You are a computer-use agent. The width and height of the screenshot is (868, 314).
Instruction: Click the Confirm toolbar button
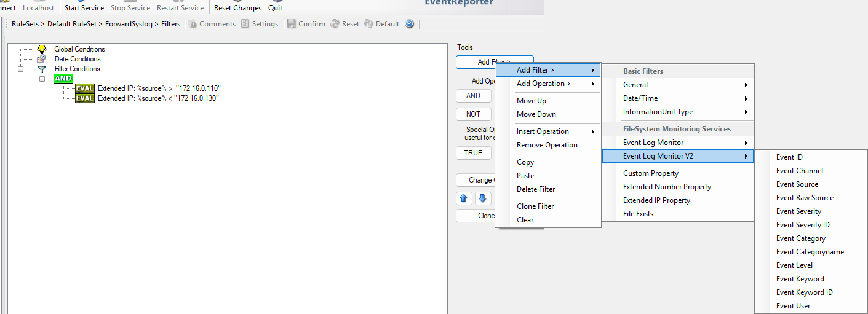pyautogui.click(x=306, y=24)
